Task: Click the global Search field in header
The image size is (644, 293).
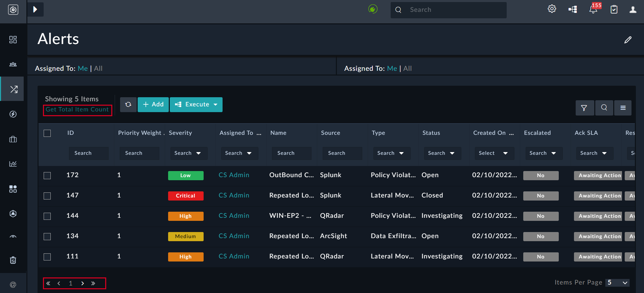Action: click(x=448, y=10)
